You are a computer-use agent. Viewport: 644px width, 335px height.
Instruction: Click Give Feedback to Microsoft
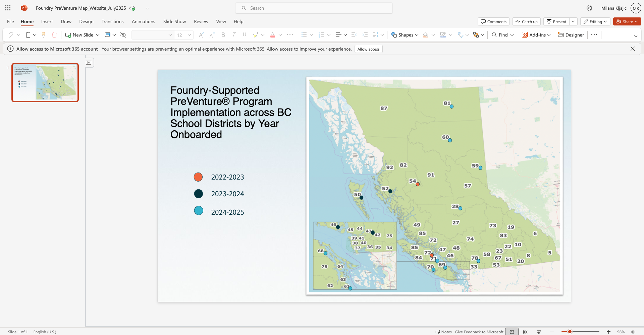(479, 332)
